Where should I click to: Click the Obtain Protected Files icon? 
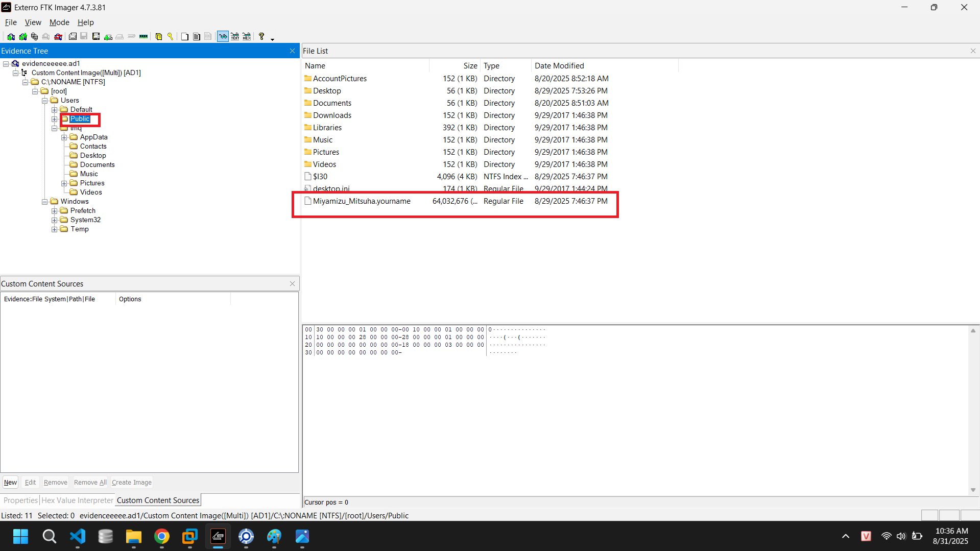tap(158, 37)
